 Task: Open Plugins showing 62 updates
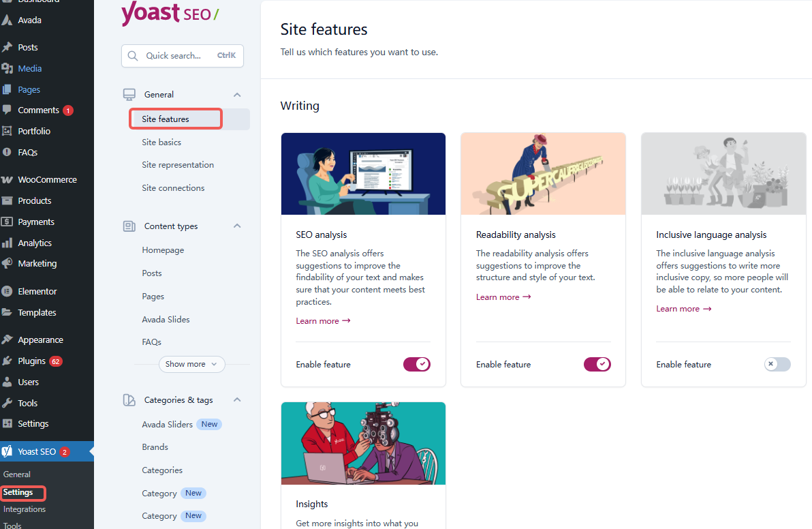[31, 361]
